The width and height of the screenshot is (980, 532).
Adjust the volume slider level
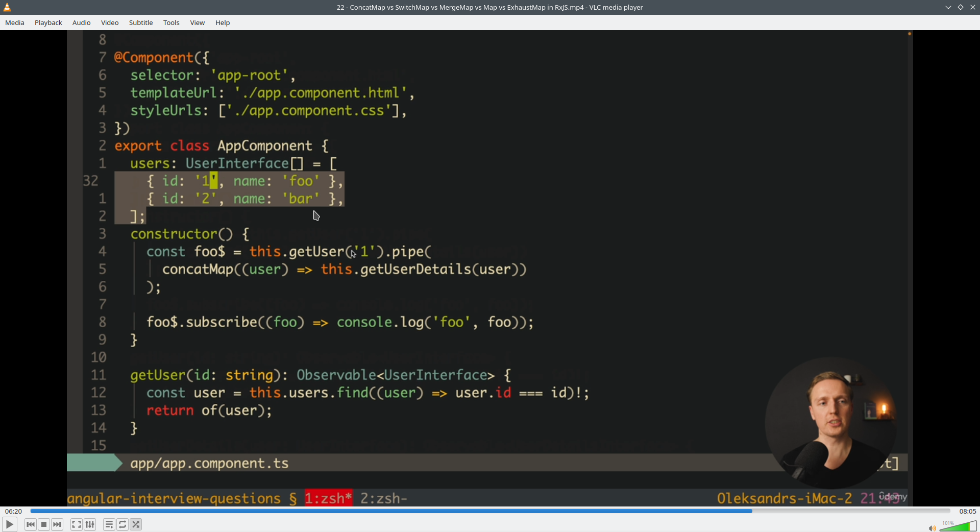coord(958,526)
